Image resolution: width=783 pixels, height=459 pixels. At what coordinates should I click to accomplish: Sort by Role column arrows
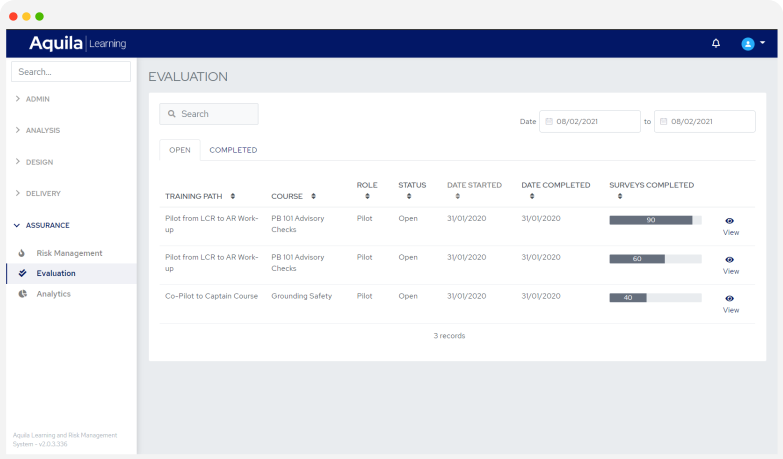tap(367, 196)
